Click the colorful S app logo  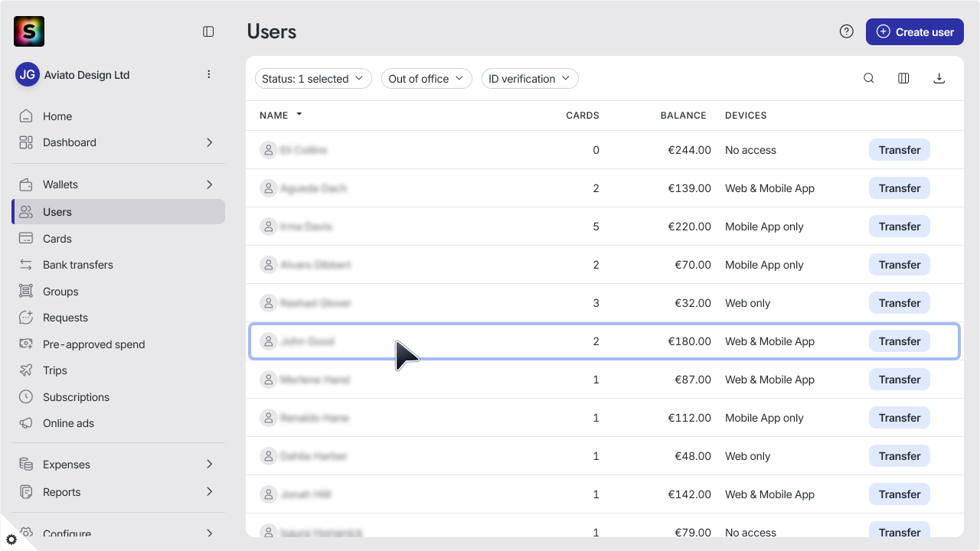(29, 31)
